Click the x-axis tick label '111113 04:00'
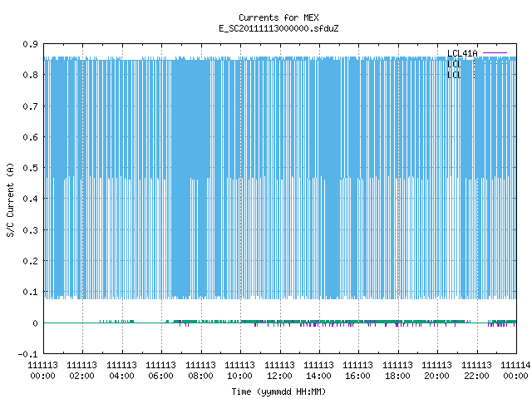The image size is (532, 399). coord(122,371)
